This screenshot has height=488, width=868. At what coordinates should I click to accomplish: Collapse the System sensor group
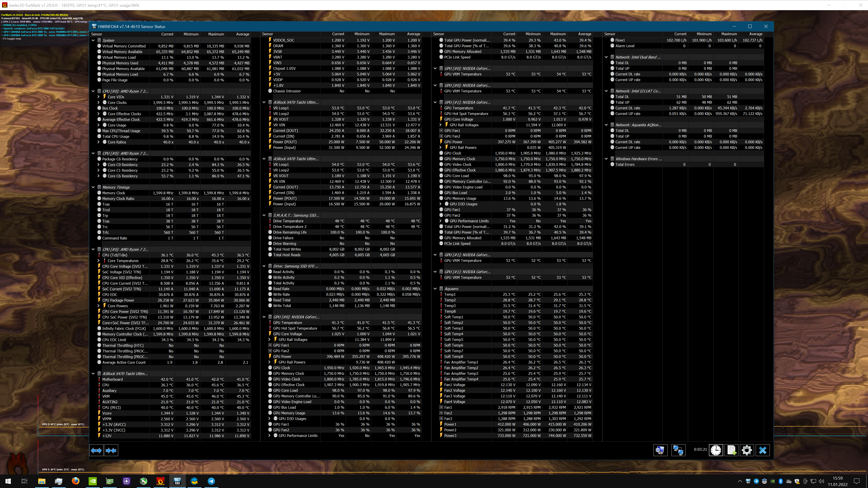click(x=93, y=40)
